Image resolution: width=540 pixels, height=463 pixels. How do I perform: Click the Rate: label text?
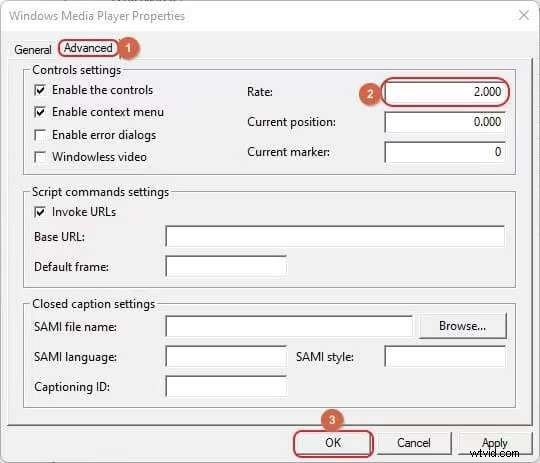tap(260, 92)
